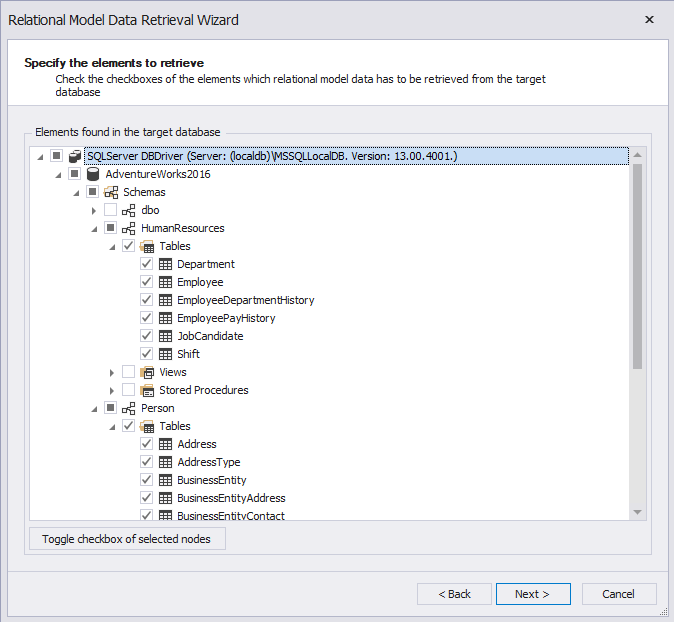Select the AdventureWorks2016 label

tap(158, 174)
